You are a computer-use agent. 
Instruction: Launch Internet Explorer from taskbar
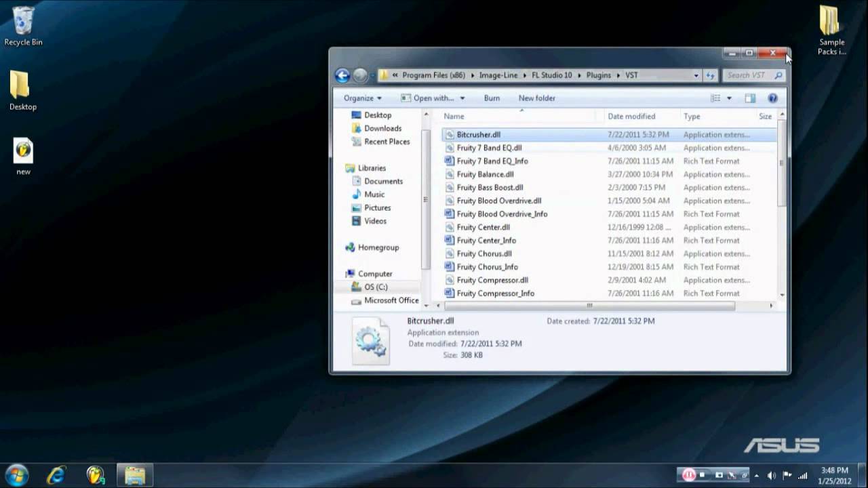(56, 474)
